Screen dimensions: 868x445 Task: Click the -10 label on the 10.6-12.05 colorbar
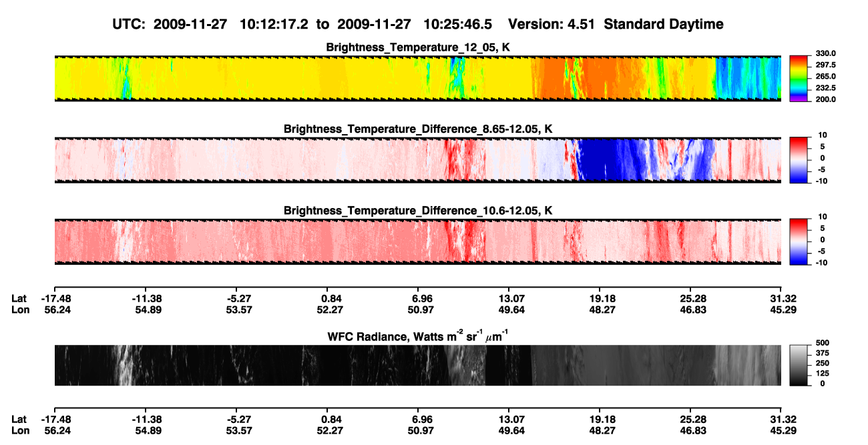pyautogui.click(x=821, y=263)
